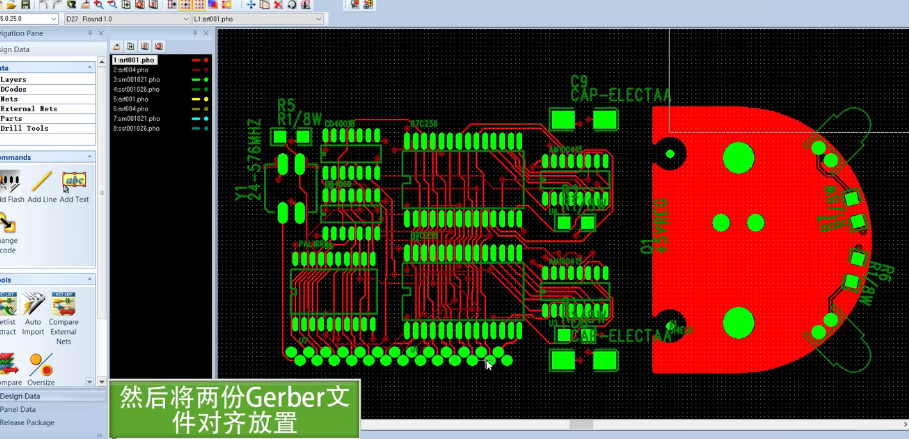Click yellow color dot of layer 5:art001.pho
The height and width of the screenshot is (439, 909).
pyautogui.click(x=206, y=99)
